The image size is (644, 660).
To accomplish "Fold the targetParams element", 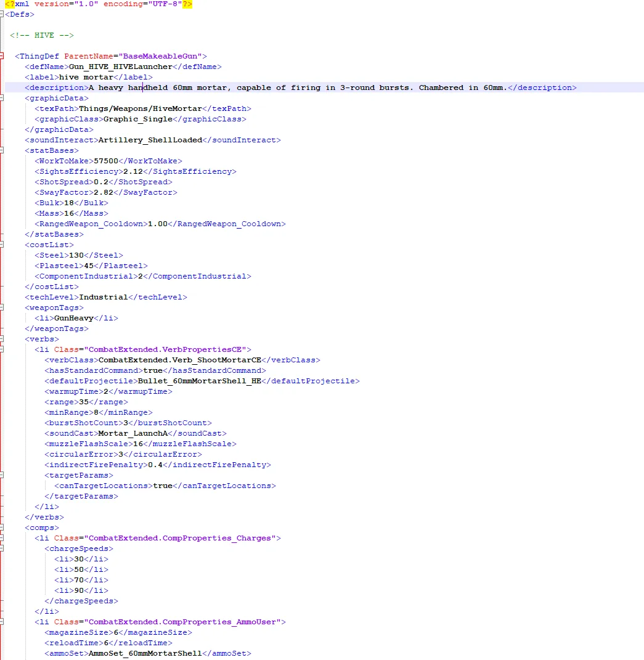I will (2, 475).
